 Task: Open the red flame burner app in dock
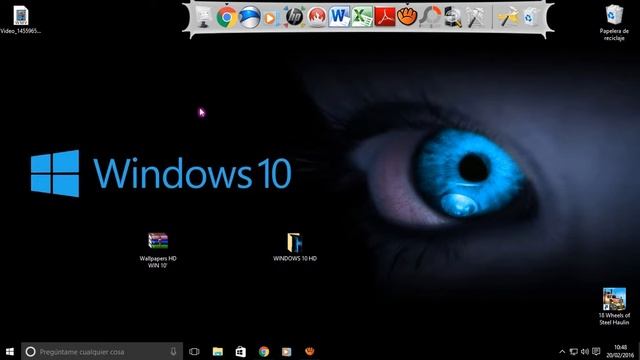[x=317, y=17]
